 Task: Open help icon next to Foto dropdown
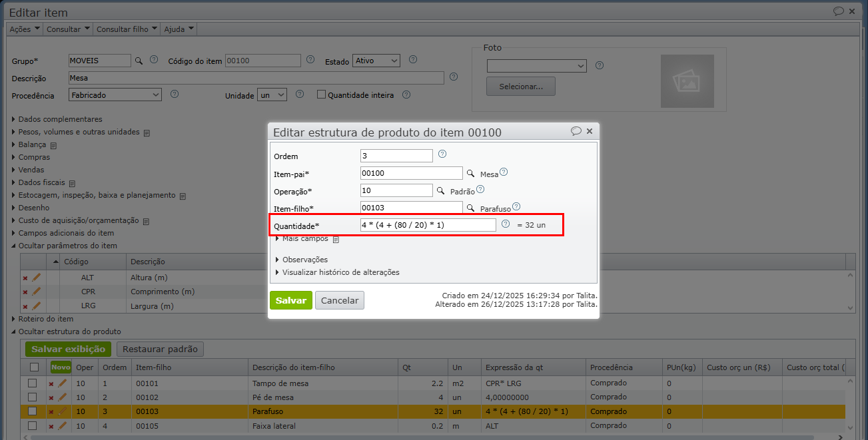click(x=600, y=65)
